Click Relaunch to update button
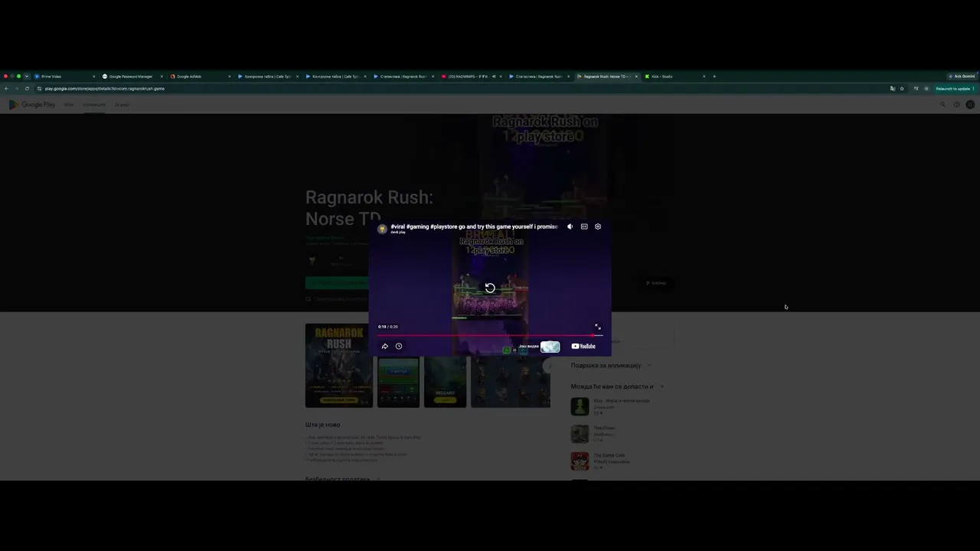This screenshot has height=551, width=980. coord(954,89)
